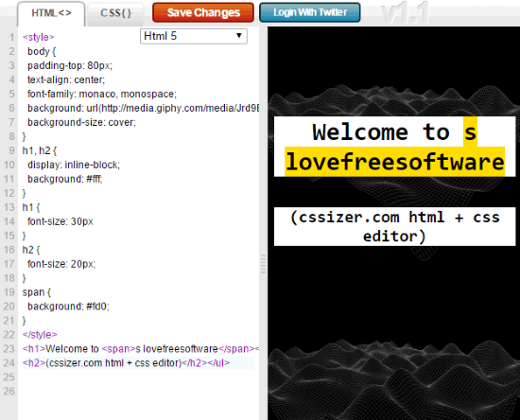This screenshot has width=520, height=420.
Task: Click the <h1>Welcome to code line
Action: (x=140, y=349)
